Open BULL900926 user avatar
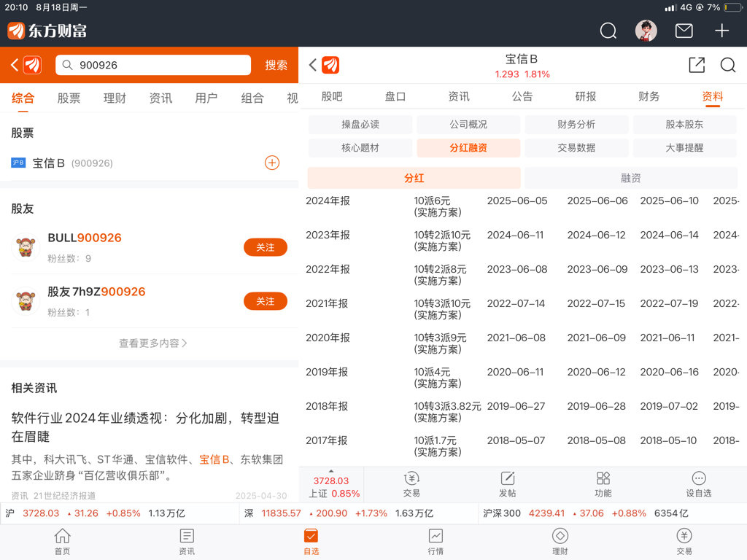This screenshot has height=560, width=747. click(x=26, y=247)
